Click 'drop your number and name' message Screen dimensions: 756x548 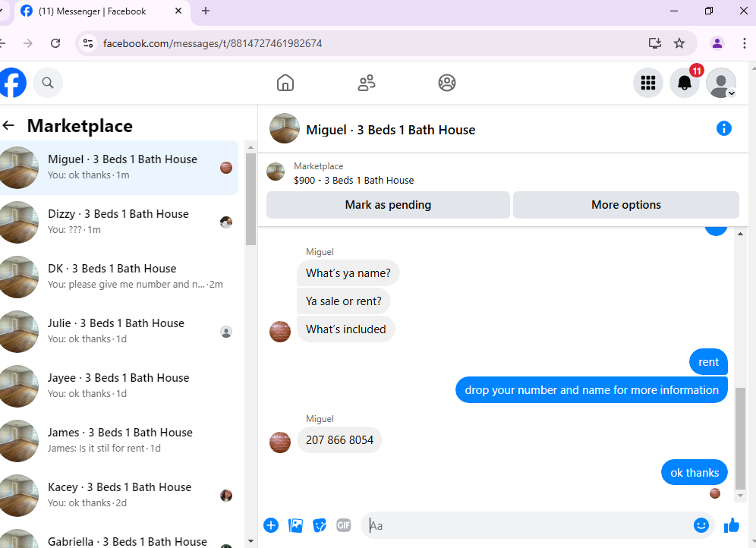tap(591, 390)
